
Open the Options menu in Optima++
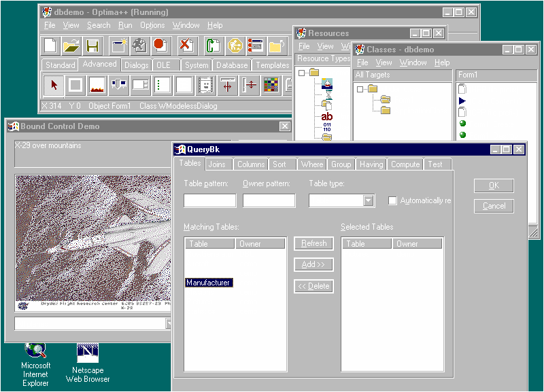pos(152,25)
